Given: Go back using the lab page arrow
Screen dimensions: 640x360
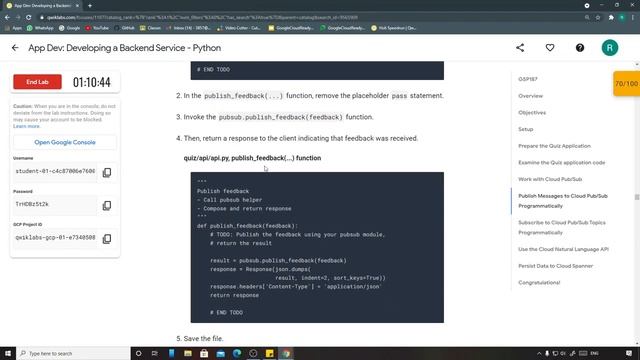Looking at the screenshot, I should coord(15,48).
